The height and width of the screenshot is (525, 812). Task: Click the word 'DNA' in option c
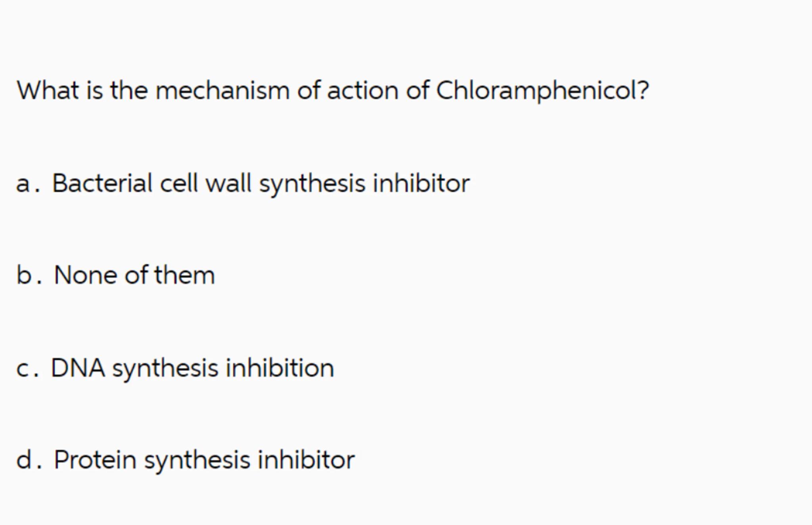78,368
